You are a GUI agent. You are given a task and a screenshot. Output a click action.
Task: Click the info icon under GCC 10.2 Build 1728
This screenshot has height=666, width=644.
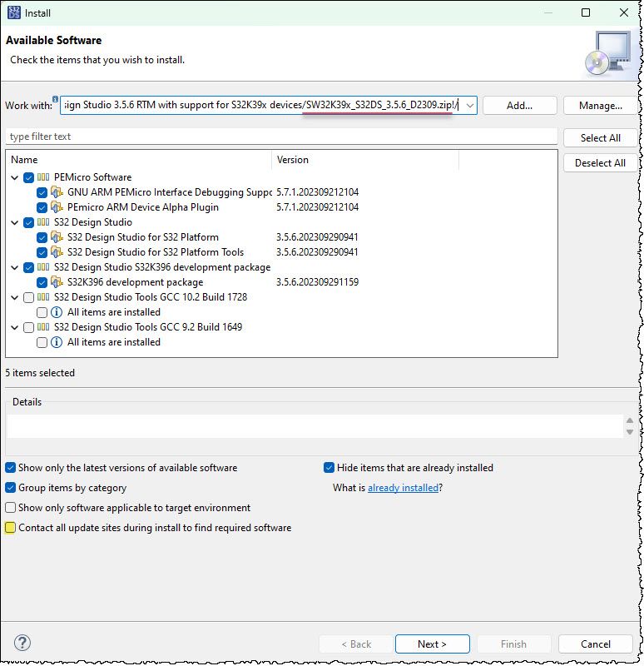[x=57, y=312]
